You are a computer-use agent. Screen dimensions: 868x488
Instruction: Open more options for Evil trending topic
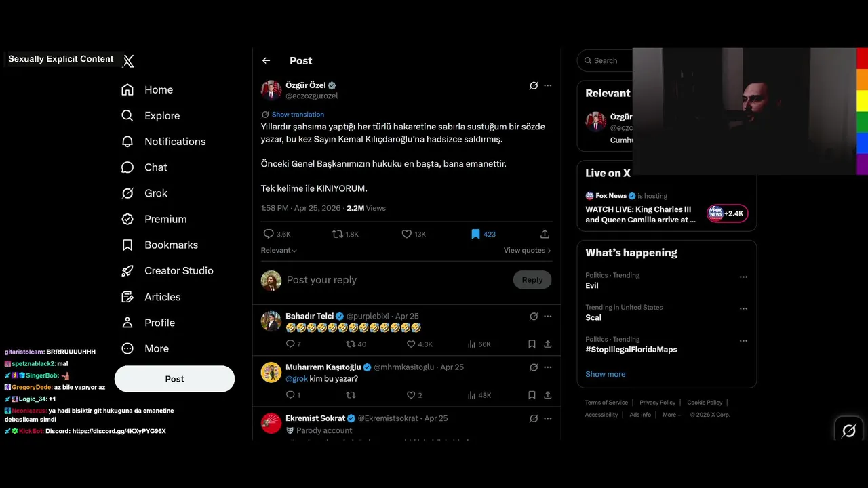[x=743, y=277]
